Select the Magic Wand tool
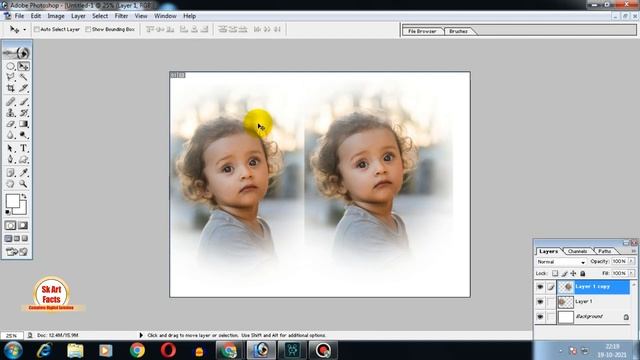 [23, 77]
